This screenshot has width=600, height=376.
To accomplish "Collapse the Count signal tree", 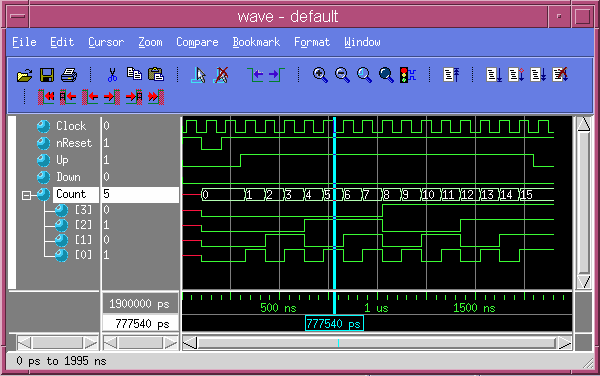I will [26, 195].
